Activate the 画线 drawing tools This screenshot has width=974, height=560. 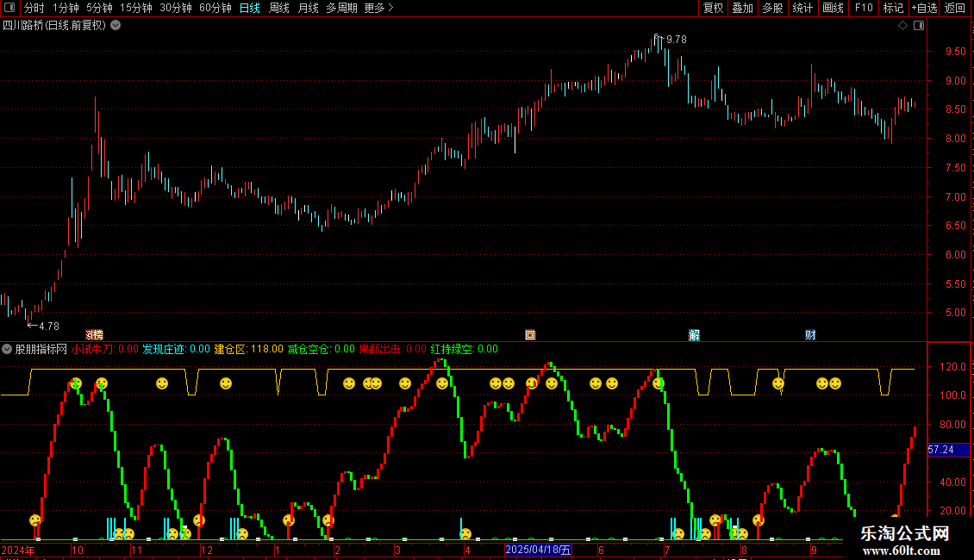(833, 8)
